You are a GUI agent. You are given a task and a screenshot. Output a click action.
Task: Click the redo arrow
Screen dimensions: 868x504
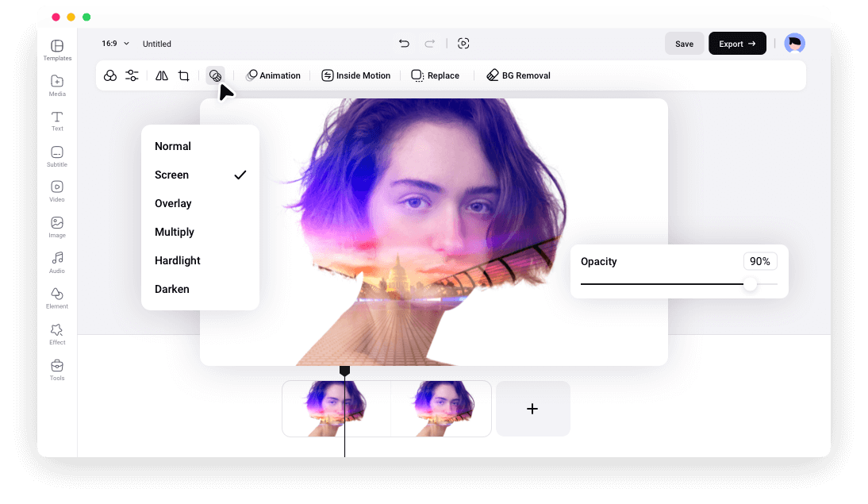pyautogui.click(x=429, y=43)
